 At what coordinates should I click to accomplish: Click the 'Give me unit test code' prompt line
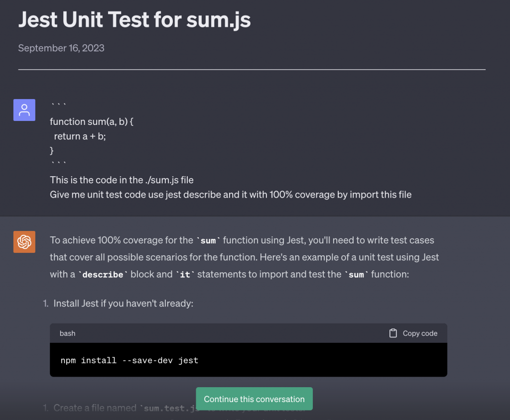(231, 195)
